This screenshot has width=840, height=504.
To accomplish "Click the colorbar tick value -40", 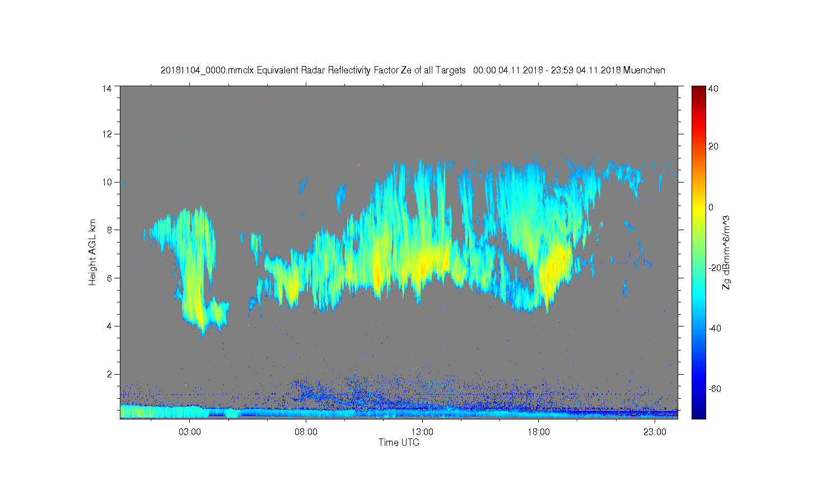I will (715, 328).
